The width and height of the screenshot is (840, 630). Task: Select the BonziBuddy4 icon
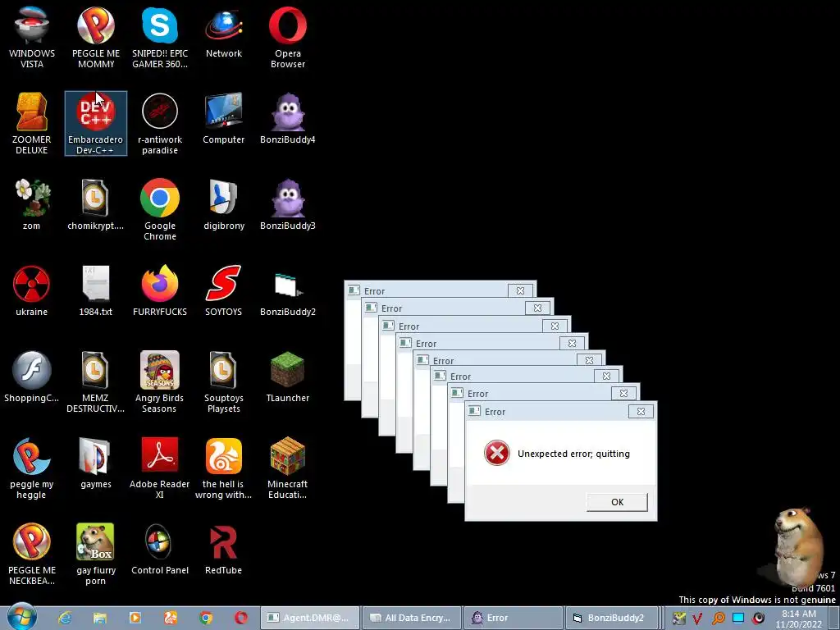pyautogui.click(x=288, y=118)
